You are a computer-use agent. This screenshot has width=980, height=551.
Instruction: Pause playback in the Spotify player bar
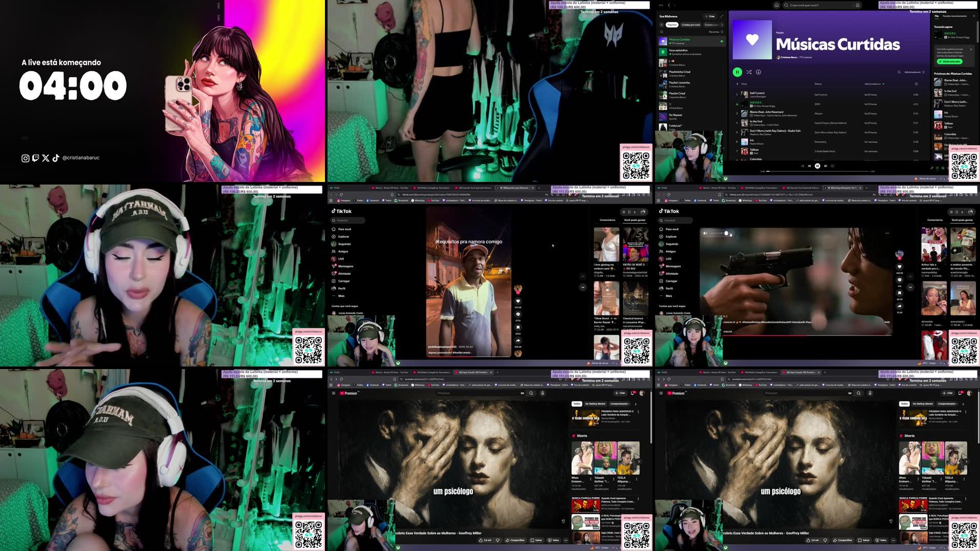coord(818,166)
